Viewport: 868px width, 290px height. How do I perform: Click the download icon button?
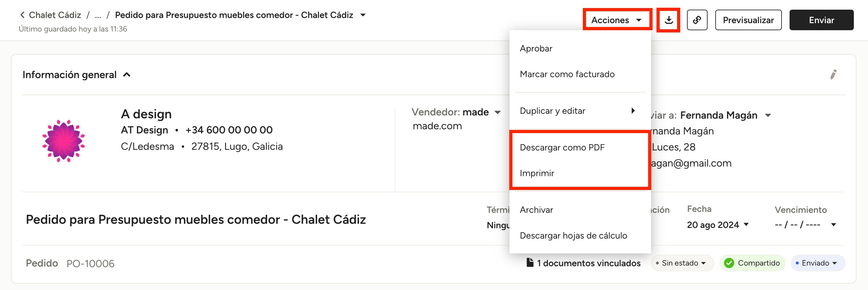(x=669, y=20)
